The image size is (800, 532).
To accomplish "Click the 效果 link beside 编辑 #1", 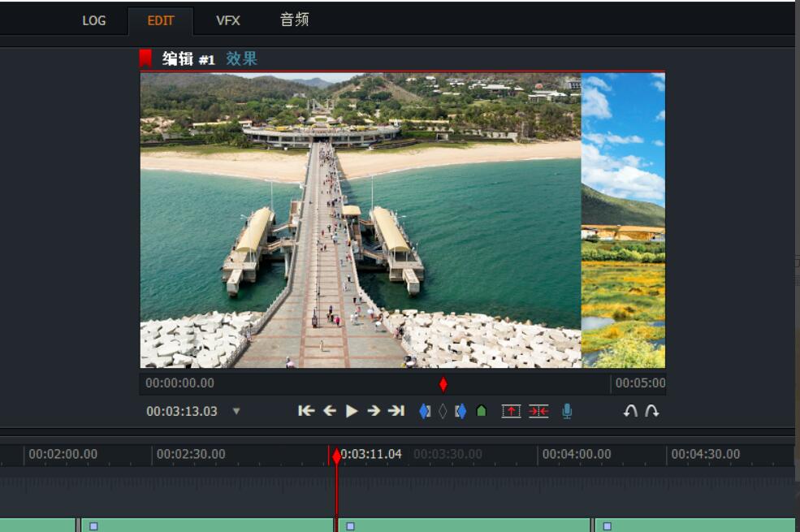I will 241,58.
